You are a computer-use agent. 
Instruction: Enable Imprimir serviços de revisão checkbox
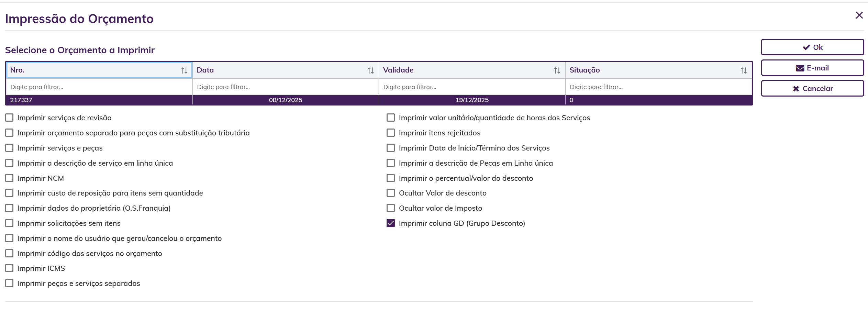[x=9, y=118]
